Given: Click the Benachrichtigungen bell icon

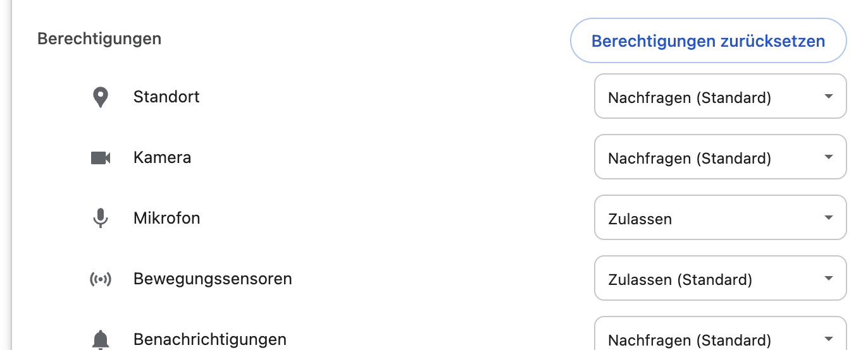Looking at the screenshot, I should pyautogui.click(x=101, y=340).
